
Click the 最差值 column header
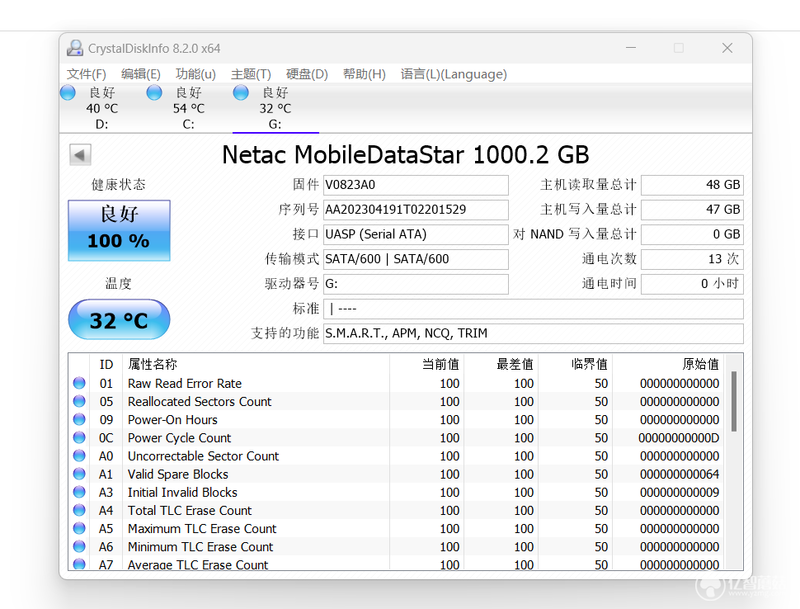(x=501, y=364)
